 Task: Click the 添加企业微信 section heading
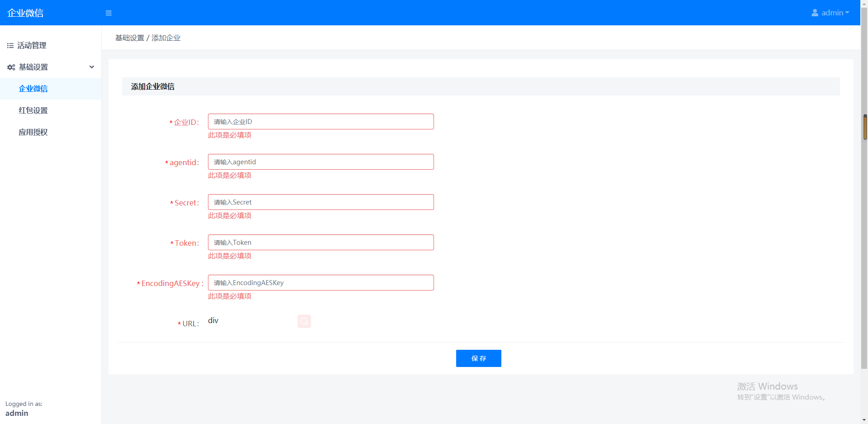tap(153, 86)
